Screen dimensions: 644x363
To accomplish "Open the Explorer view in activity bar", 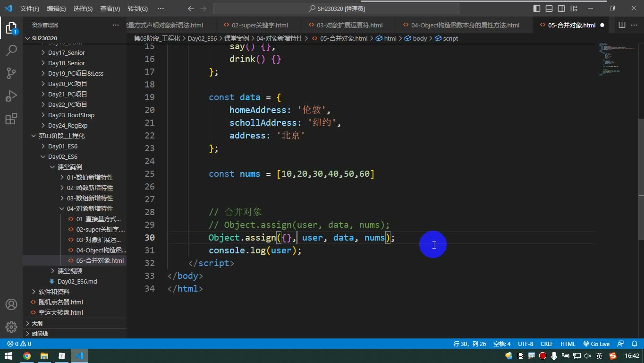I will [x=11, y=28].
